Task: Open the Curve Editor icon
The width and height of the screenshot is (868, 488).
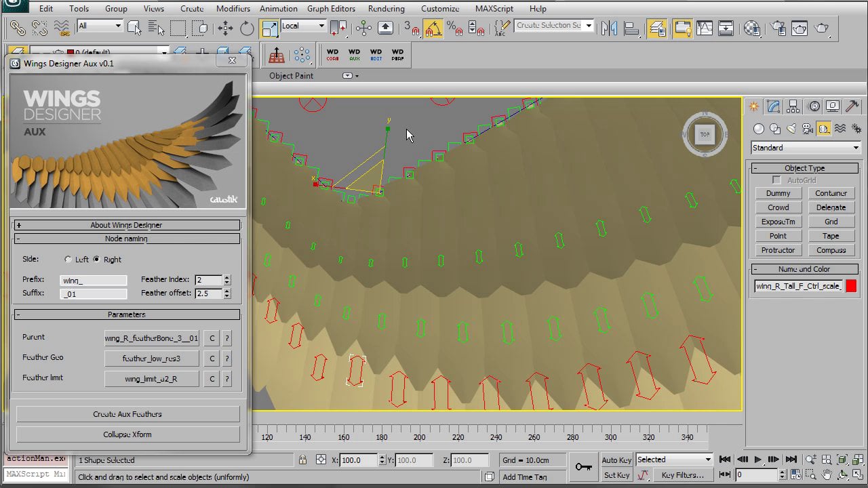Action: coord(704,28)
